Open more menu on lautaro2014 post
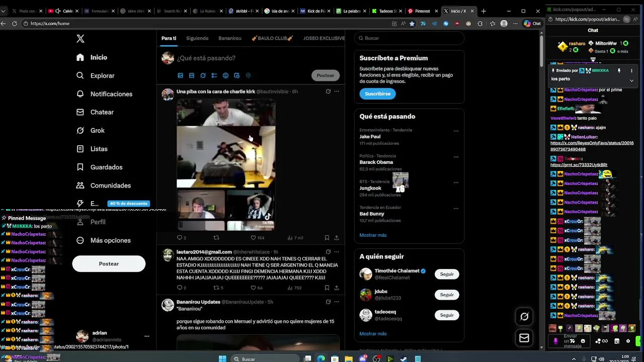This screenshot has width=644, height=362. click(337, 252)
